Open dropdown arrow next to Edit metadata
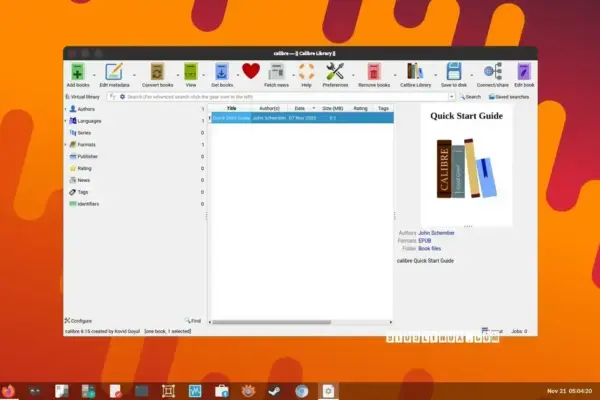The image size is (600, 400). tap(134, 75)
